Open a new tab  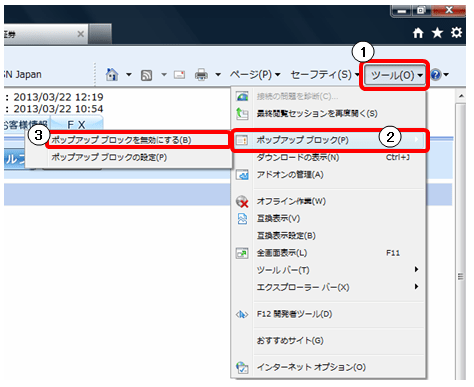pos(100,34)
